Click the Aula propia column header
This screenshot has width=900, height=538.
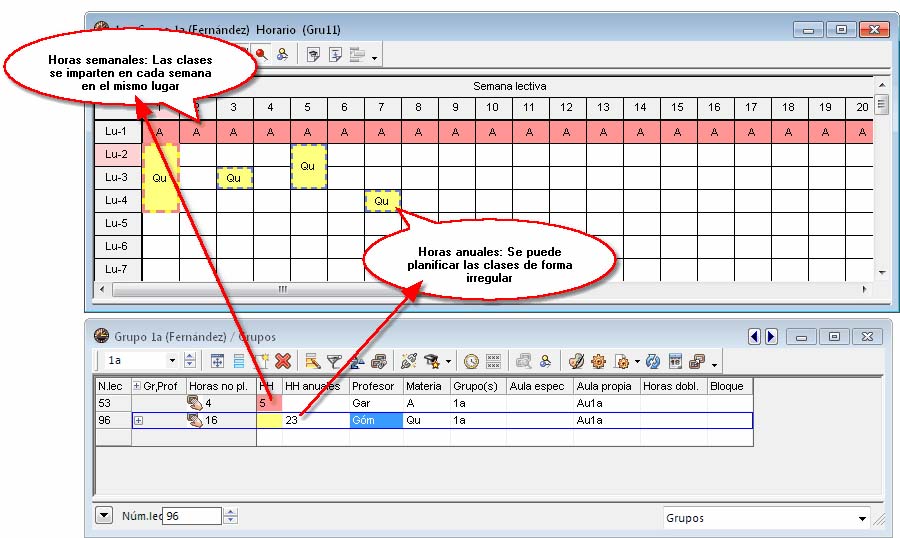[607, 386]
